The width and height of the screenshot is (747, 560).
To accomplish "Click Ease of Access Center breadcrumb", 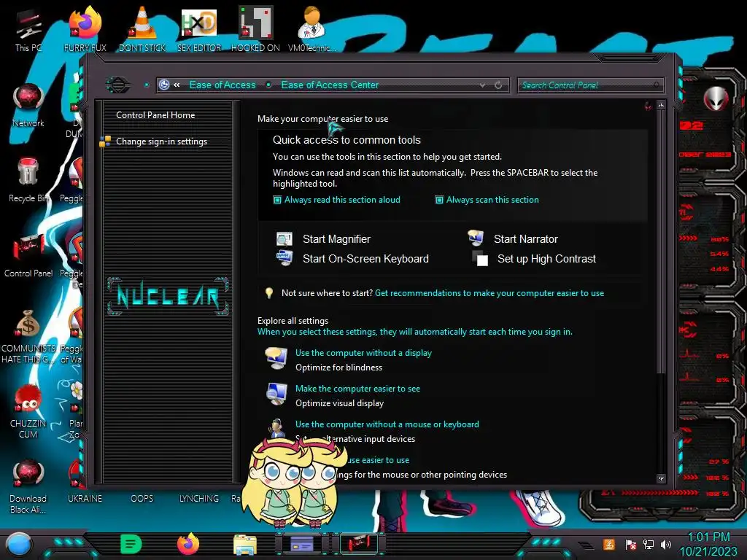I will coord(330,85).
